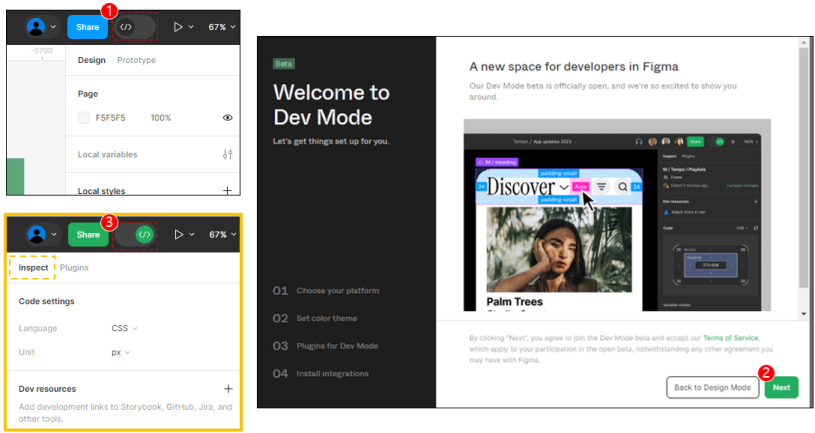Click the Dev resources heading
The image size is (815, 433).
[47, 389]
